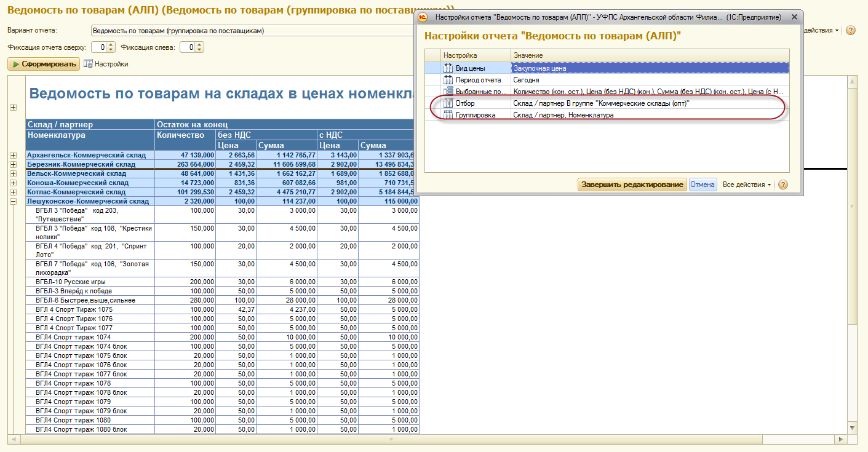This screenshot has height=452, width=868.
Task: Click the horizontal scrollbar left arrow
Action: pyautogui.click(x=12, y=440)
